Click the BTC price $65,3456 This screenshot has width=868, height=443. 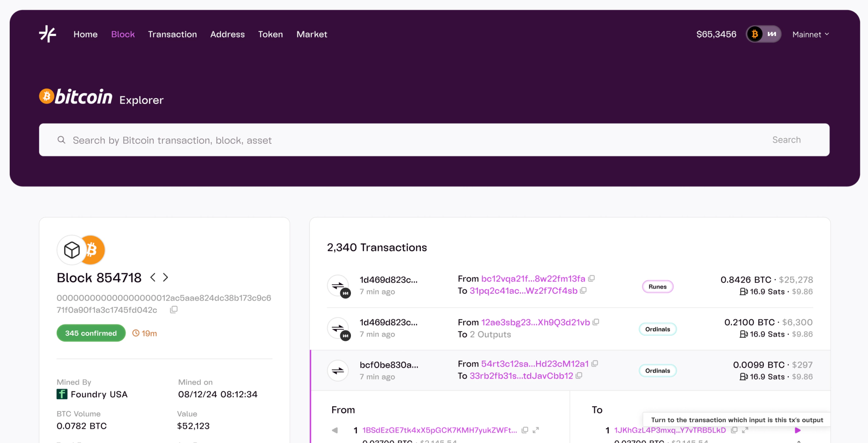(x=716, y=34)
